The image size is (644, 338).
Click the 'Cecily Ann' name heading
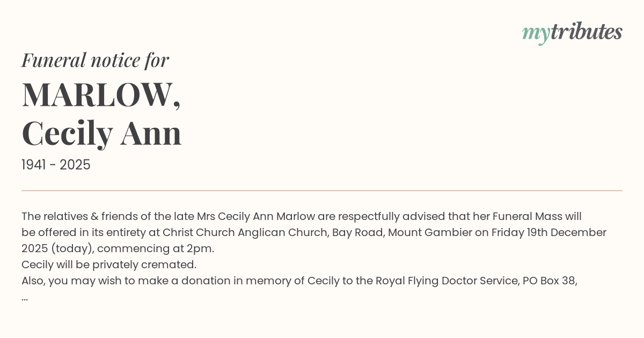click(x=101, y=133)
